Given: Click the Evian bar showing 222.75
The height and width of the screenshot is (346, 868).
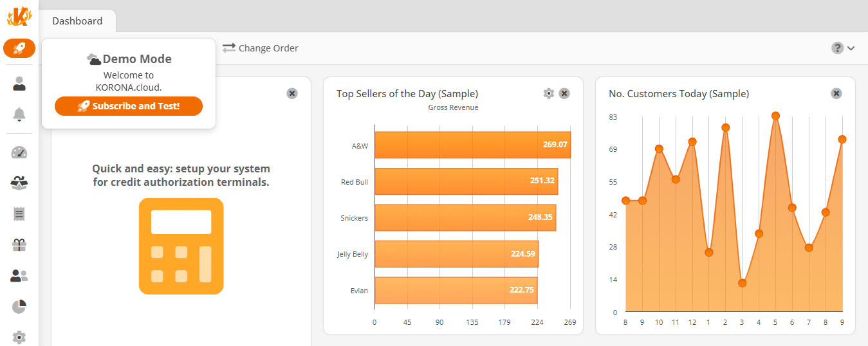Looking at the screenshot, I should coord(456,290).
